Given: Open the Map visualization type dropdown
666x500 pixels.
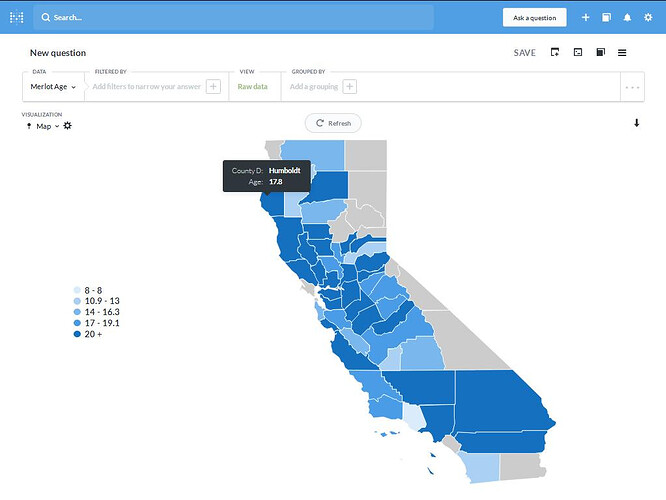Looking at the screenshot, I should [43, 126].
